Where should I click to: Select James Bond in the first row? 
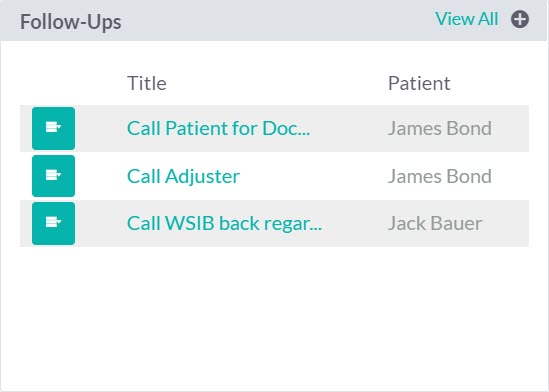click(x=439, y=128)
